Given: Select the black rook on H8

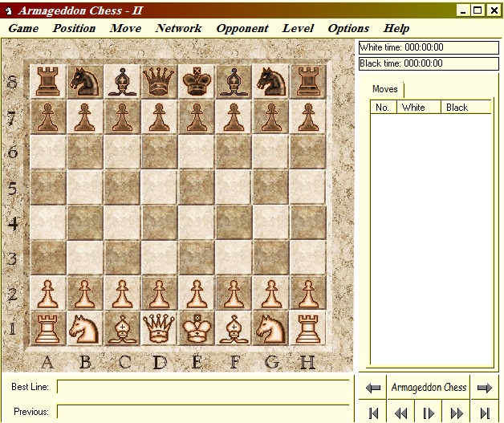Looking at the screenshot, I should point(308,82).
